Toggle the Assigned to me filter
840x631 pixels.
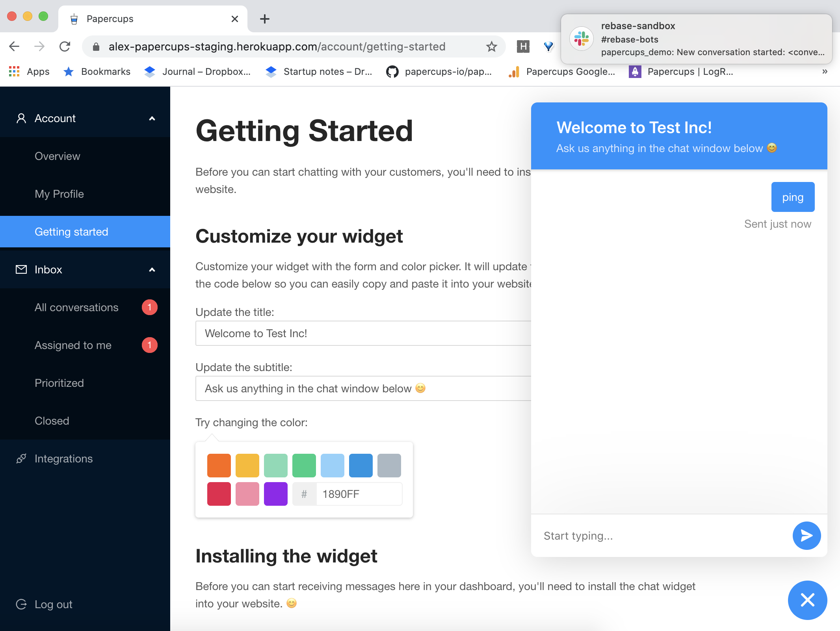tap(72, 345)
